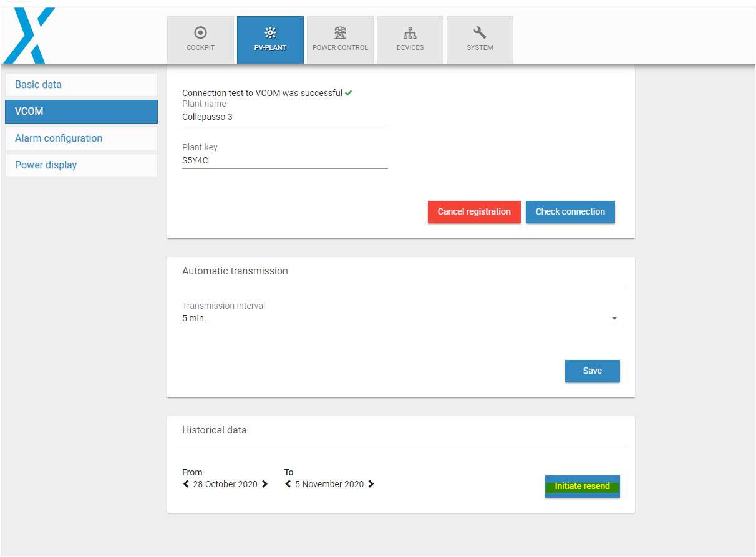Move the To date one day forward
Viewport: 756px width, 557px height.
tap(371, 484)
